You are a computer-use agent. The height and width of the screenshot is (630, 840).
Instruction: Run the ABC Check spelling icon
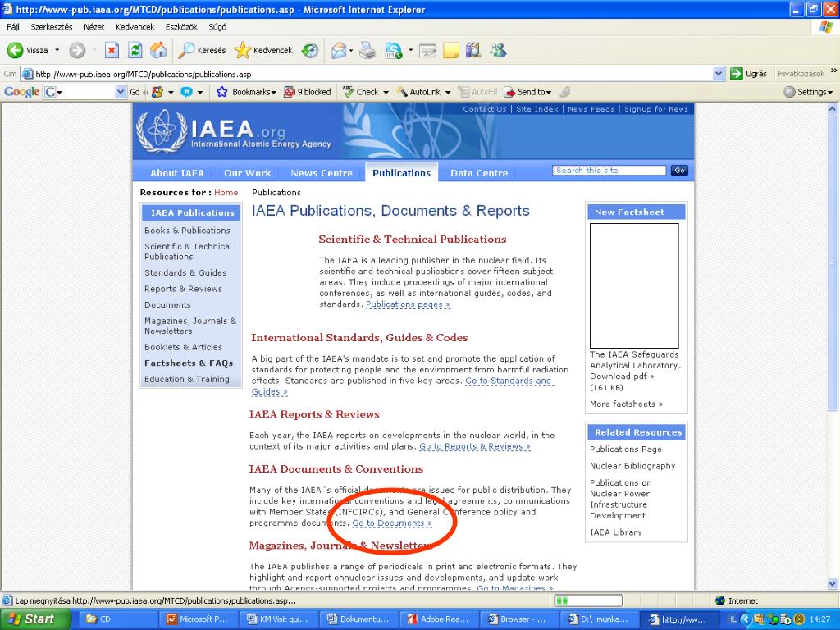point(348,92)
